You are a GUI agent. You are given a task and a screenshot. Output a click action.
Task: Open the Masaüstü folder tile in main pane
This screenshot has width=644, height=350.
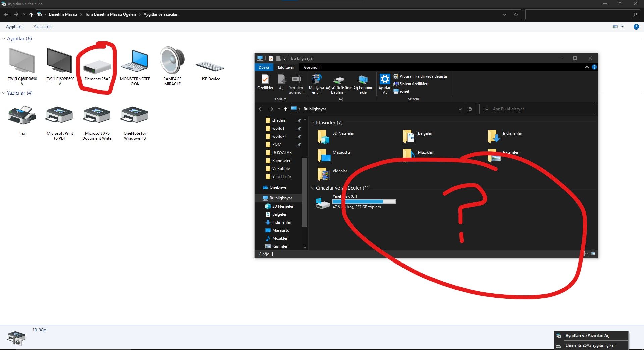click(x=334, y=156)
